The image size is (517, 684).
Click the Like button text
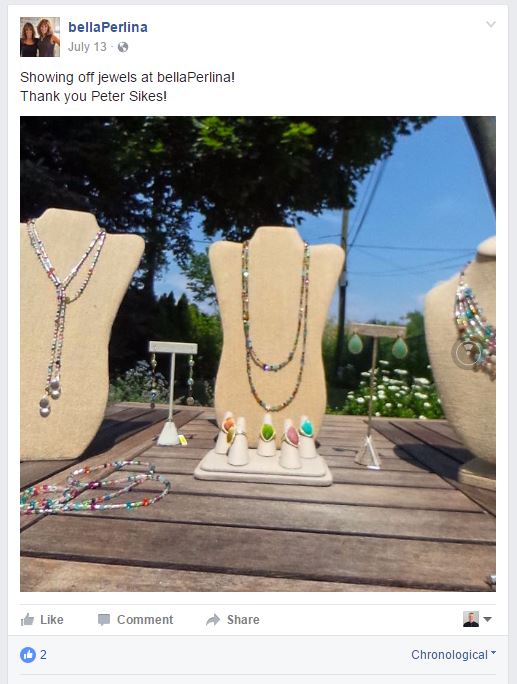tap(51, 620)
